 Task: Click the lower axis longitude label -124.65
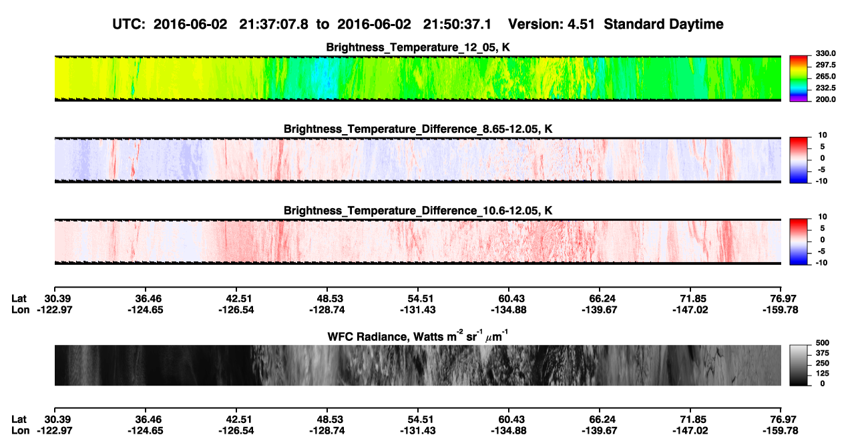coord(145,430)
